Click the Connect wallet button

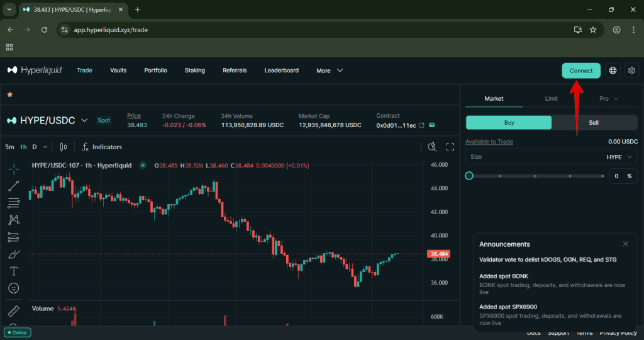(580, 71)
